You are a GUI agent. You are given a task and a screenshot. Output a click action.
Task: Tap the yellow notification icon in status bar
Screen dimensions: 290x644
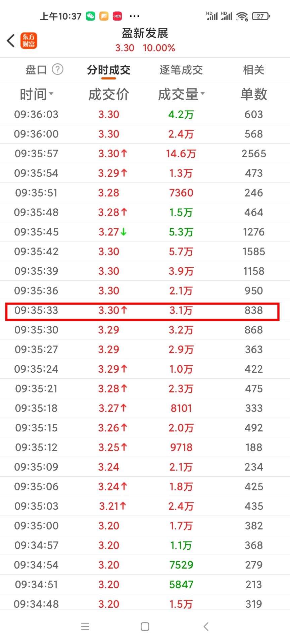(104, 16)
